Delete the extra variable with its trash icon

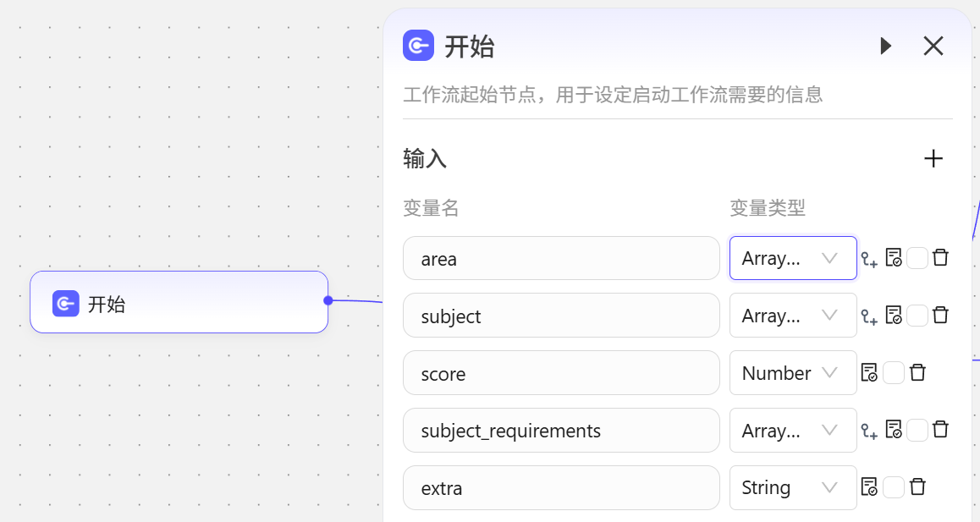[917, 487]
